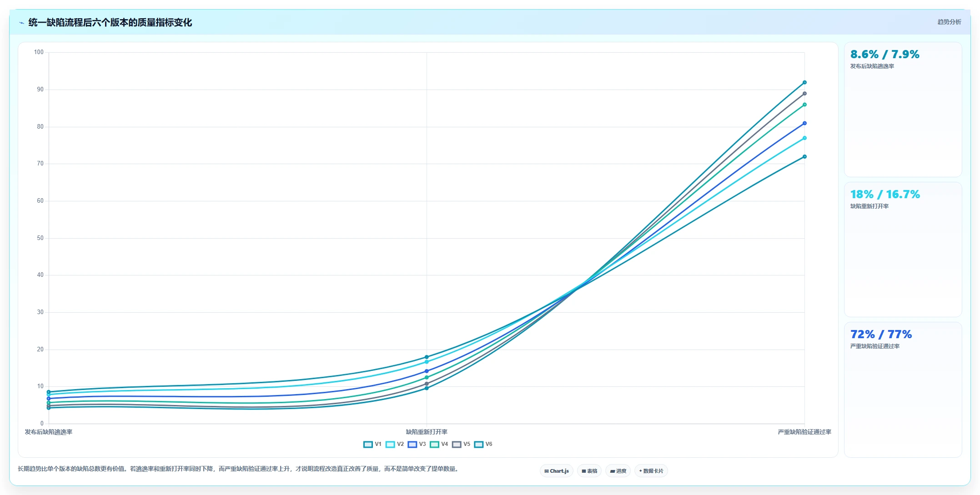The width and height of the screenshot is (980, 495).
Task: Click the V1 point near 72
Action: (804, 157)
